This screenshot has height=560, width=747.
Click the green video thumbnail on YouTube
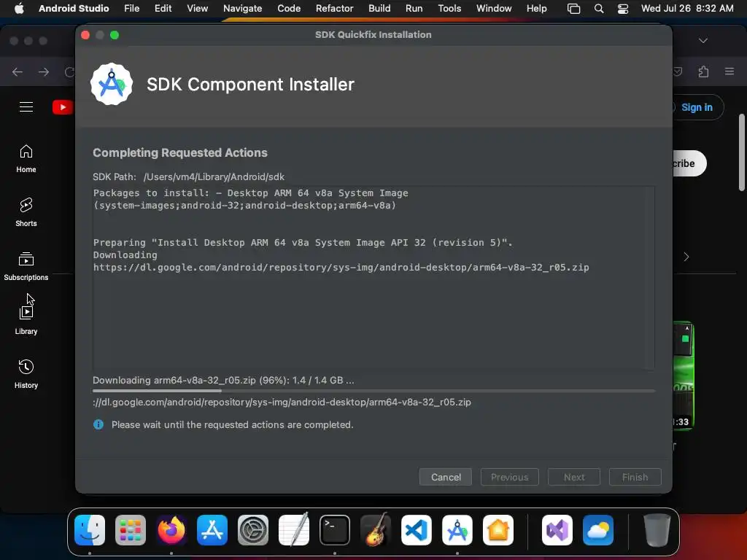[x=683, y=376]
